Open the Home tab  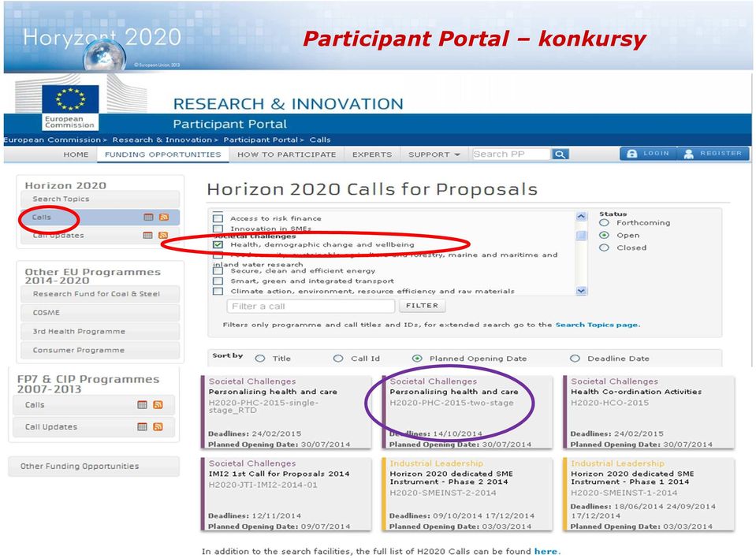76,154
